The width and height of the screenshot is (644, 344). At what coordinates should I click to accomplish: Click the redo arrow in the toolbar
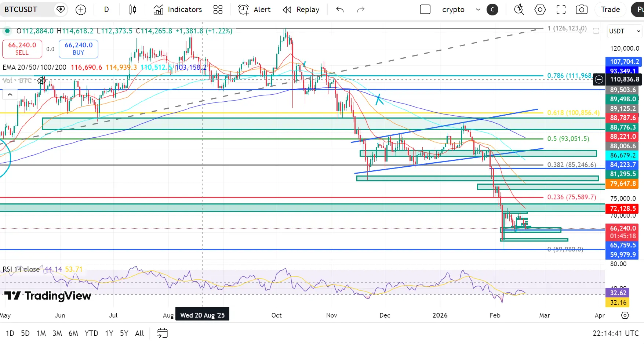[x=361, y=10]
